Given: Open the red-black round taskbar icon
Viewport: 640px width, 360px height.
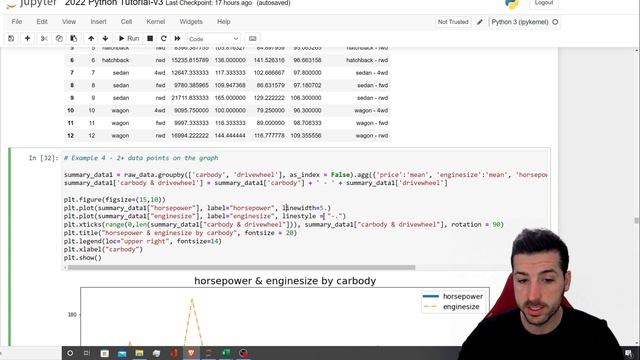Looking at the screenshot, I should [244, 353].
